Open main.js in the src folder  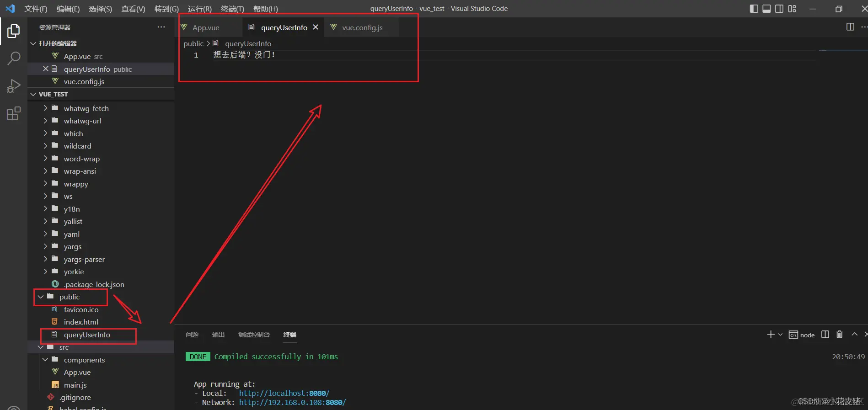click(x=101, y=385)
